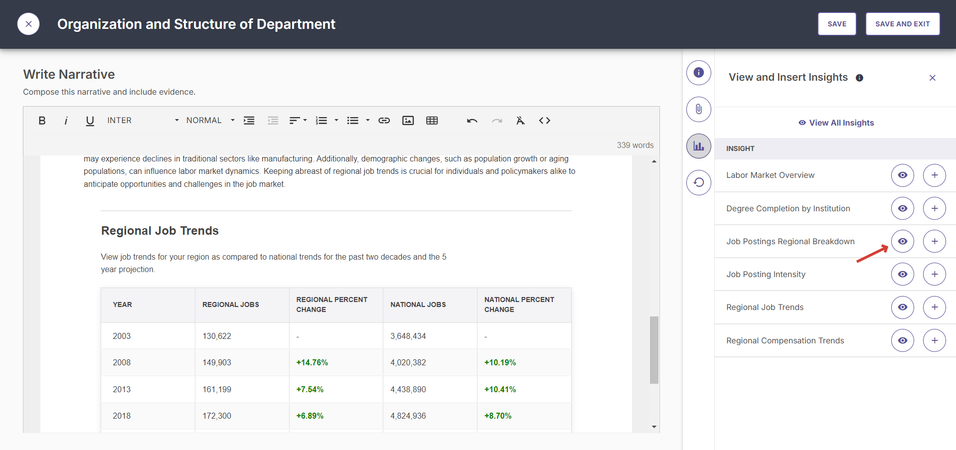Click the editor scrollbar down arrow
The width and height of the screenshot is (956, 450).
[654, 427]
